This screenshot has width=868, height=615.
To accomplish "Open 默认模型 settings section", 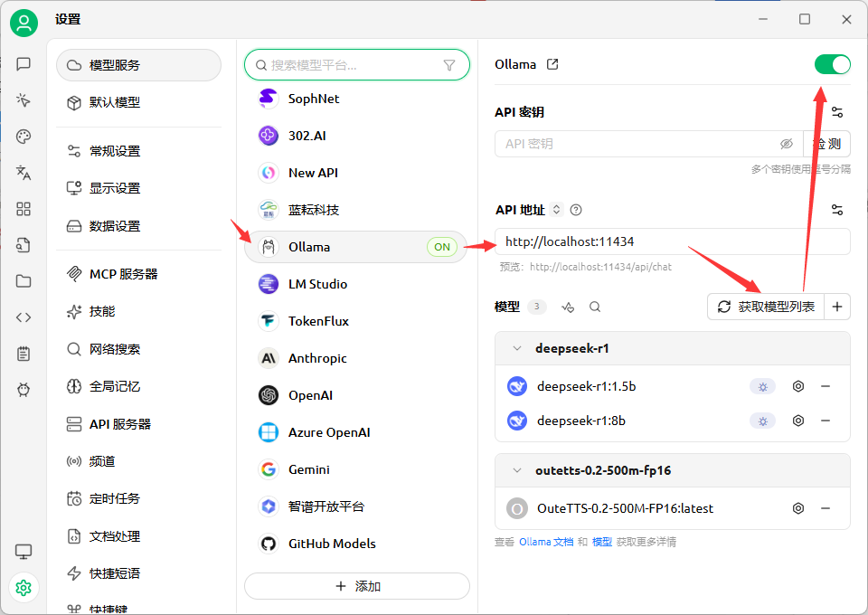I will tap(139, 102).
